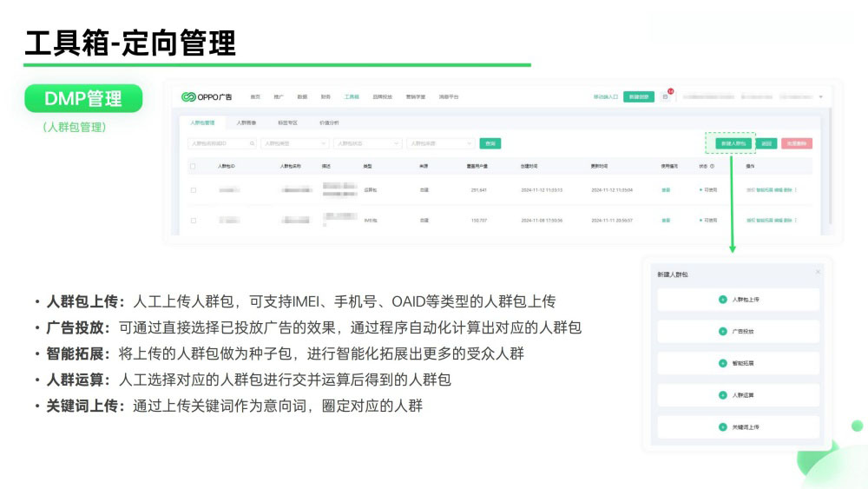Check the box for the 251,641 row

pos(194,190)
